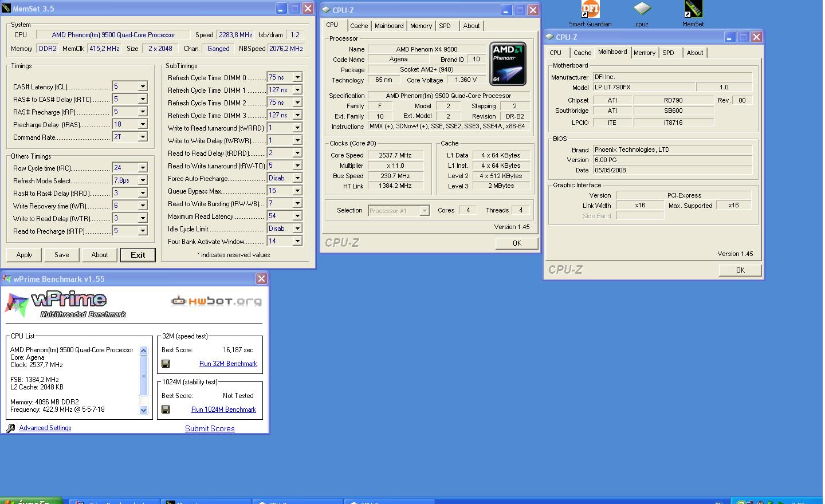The image size is (825, 504).
Task: Click the Core Voltage value 1.360 V
Action: [x=466, y=80]
